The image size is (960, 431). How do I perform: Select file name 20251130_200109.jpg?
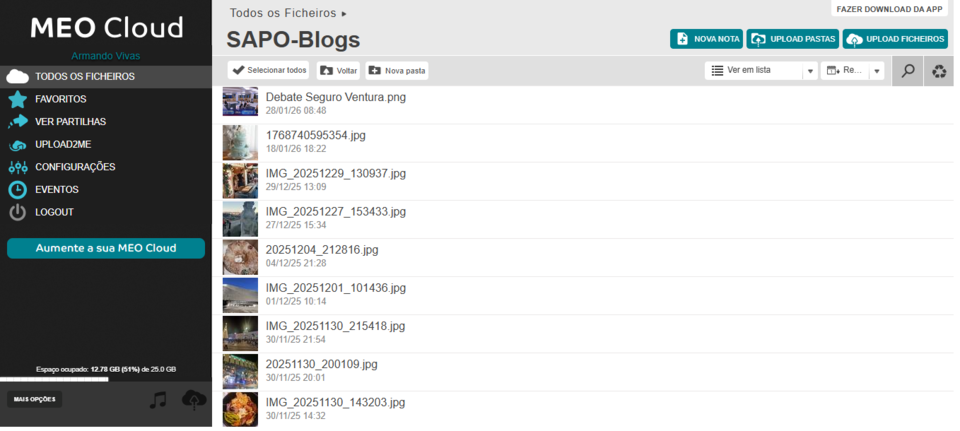click(321, 364)
